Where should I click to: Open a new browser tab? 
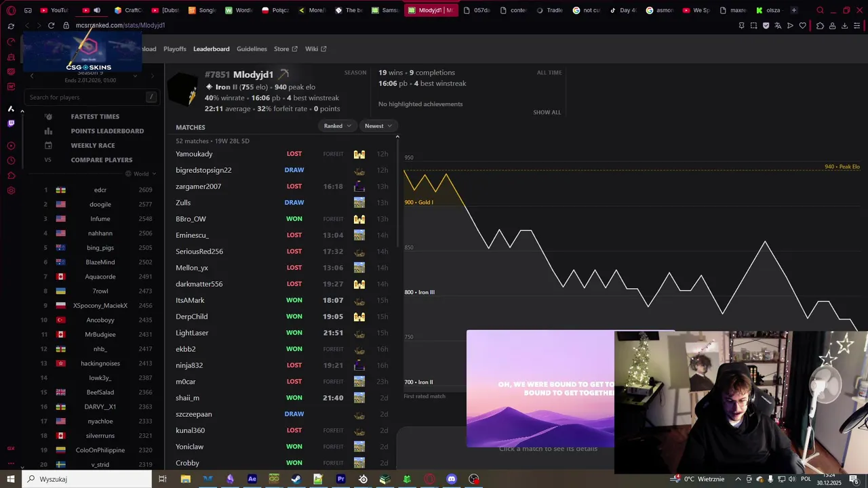[794, 10]
